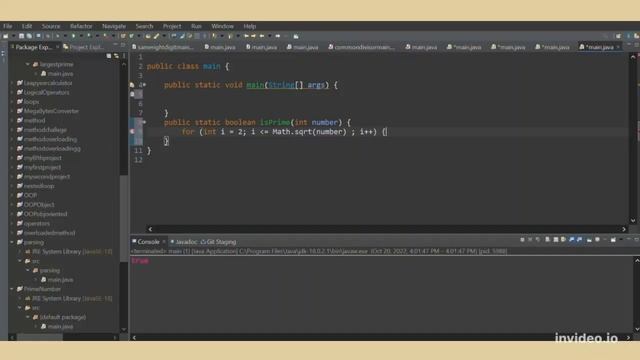Screen dimensions: 640x360
Task: Click the New file toolbar icon
Action: tap(5, 36)
